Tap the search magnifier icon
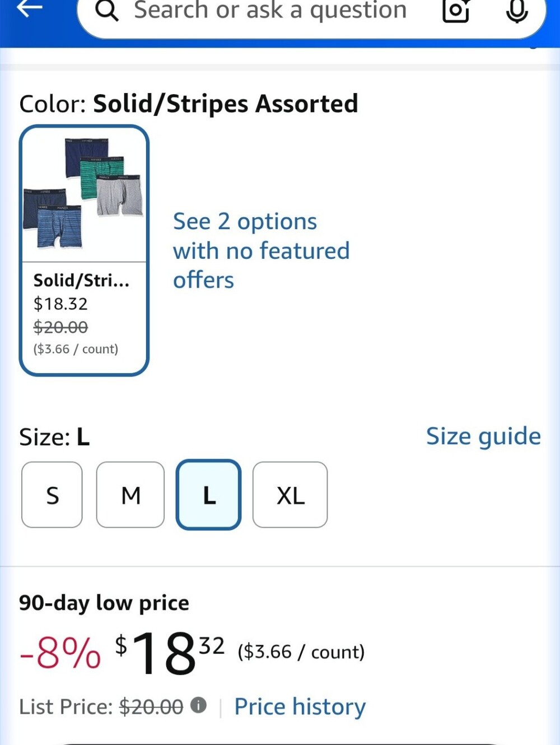 pos(106,10)
